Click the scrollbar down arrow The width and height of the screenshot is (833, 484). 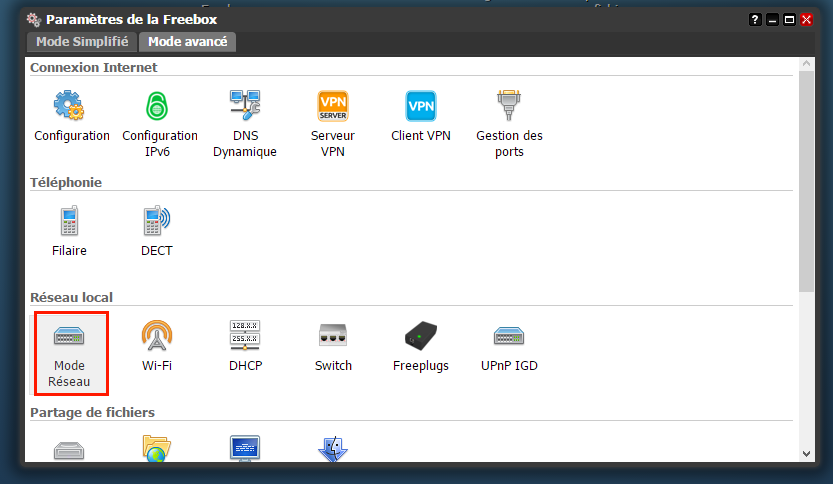806,454
